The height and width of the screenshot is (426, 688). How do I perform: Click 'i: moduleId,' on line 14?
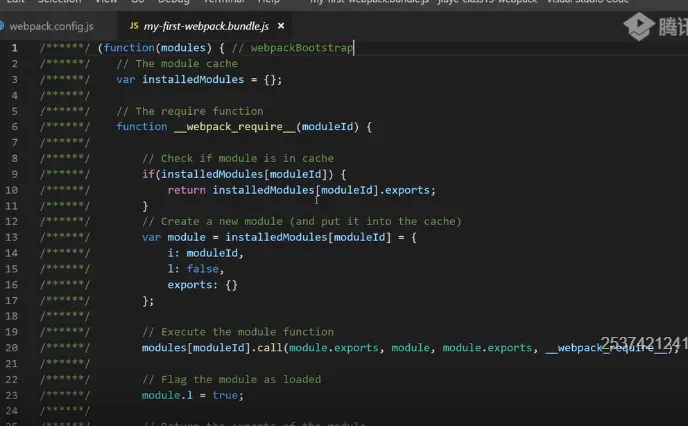point(205,253)
